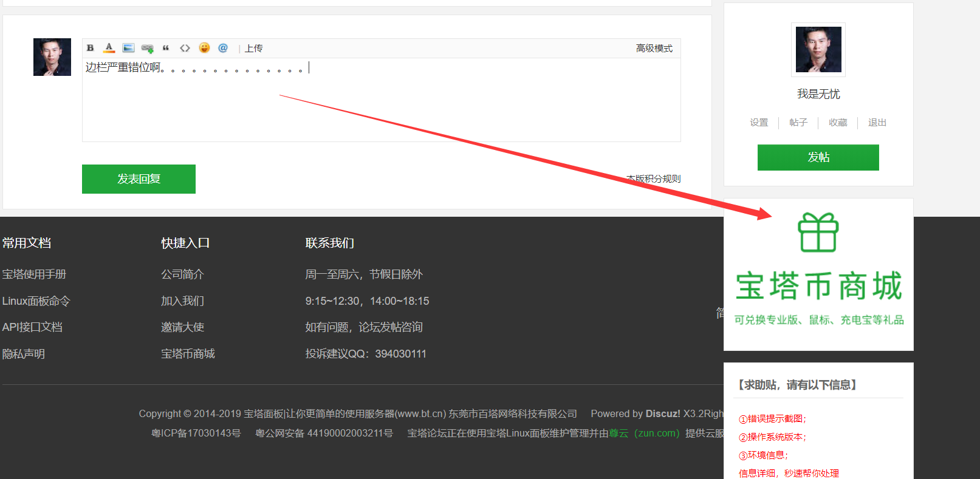Select 如有问题，论坛发帖咨询 text
The width and height of the screenshot is (980, 479).
coord(364,327)
